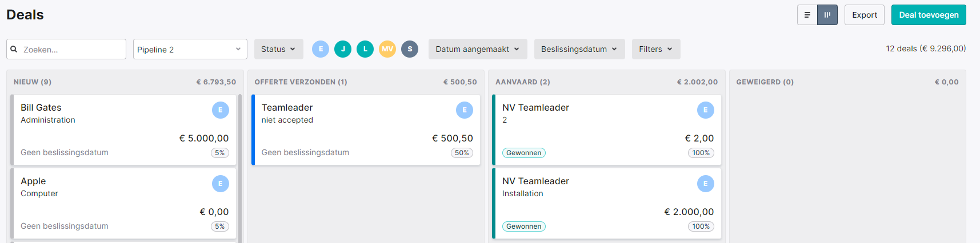Expand the Filters menu
The width and height of the screenshot is (980, 243).
click(656, 49)
